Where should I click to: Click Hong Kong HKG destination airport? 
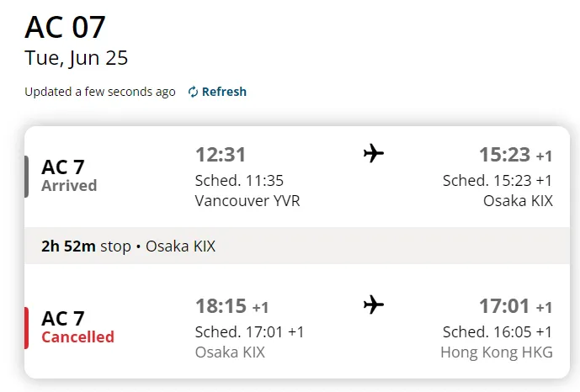pyautogui.click(x=497, y=352)
